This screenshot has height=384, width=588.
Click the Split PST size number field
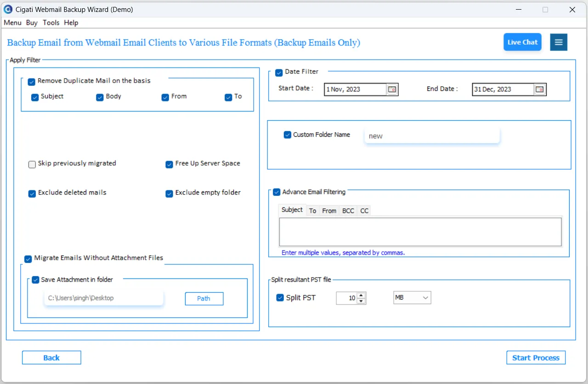pos(347,298)
